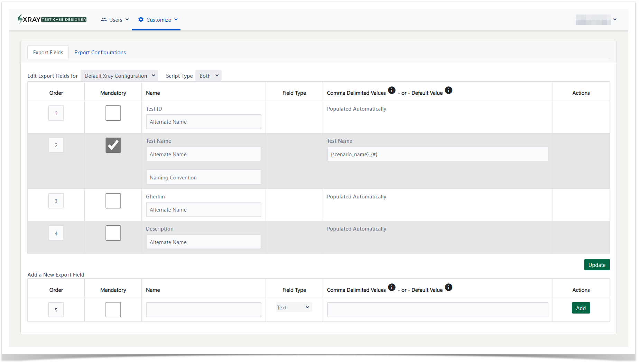Click the Naming Convention field

(x=204, y=177)
